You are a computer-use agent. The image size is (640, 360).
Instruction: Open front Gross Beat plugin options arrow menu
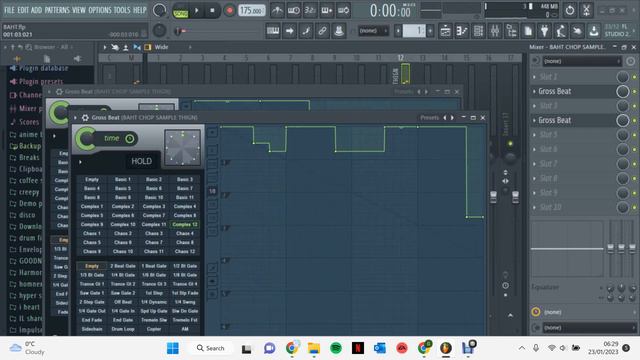75,118
